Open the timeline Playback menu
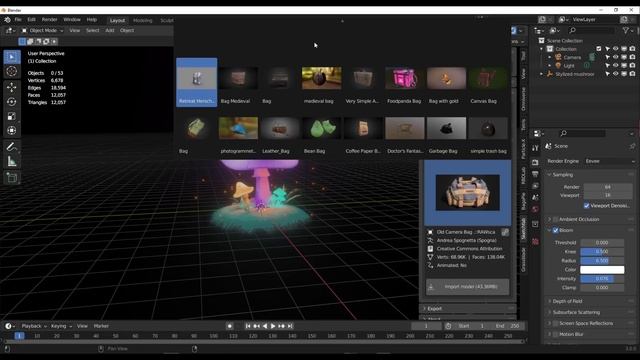 (x=33, y=326)
